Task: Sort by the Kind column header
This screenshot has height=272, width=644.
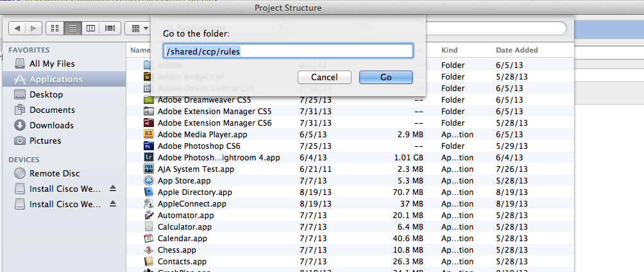Action: point(449,50)
